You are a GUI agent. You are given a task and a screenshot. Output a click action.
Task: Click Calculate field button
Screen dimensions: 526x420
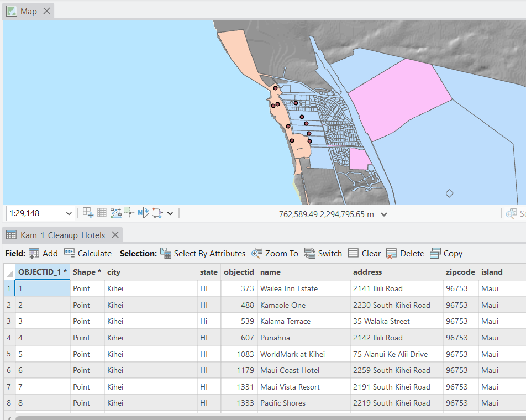[88, 254]
